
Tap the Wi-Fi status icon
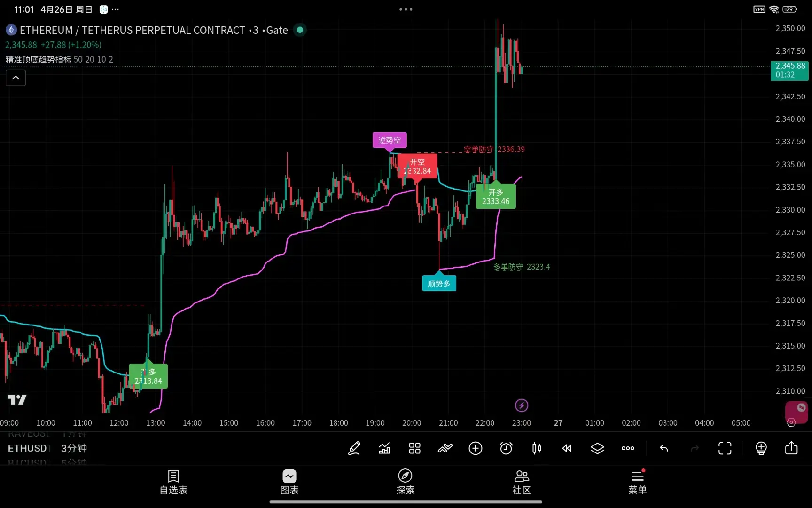774,9
